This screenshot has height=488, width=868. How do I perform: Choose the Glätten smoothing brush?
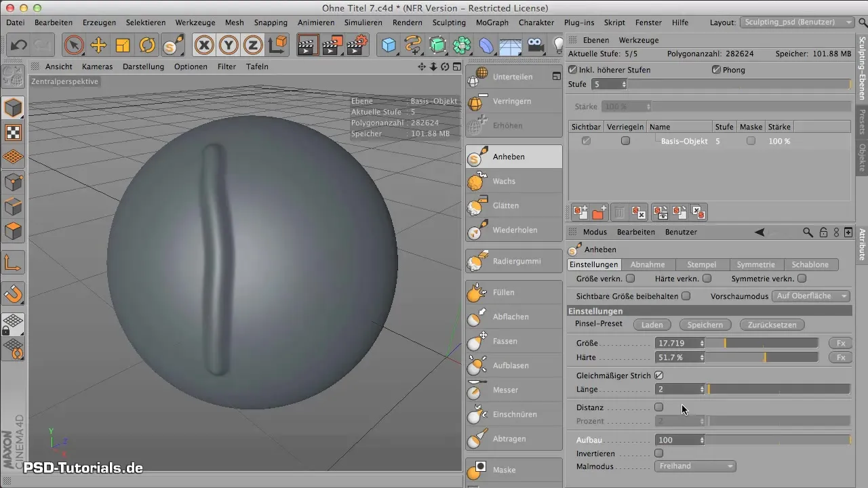(514, 205)
